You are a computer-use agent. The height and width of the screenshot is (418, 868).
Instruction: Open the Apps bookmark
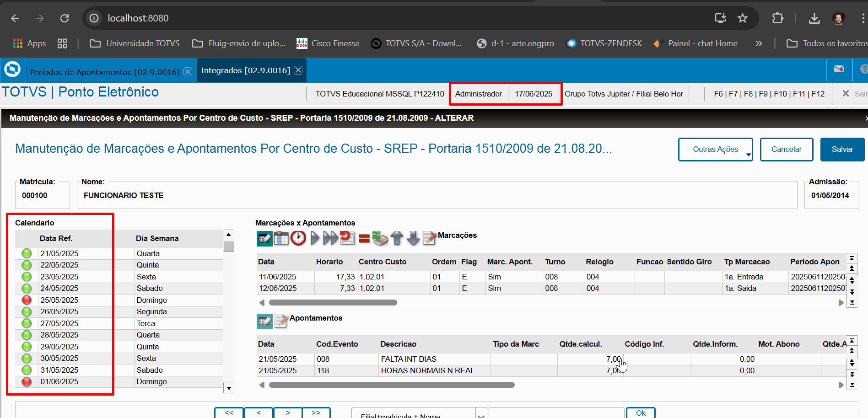(x=30, y=43)
